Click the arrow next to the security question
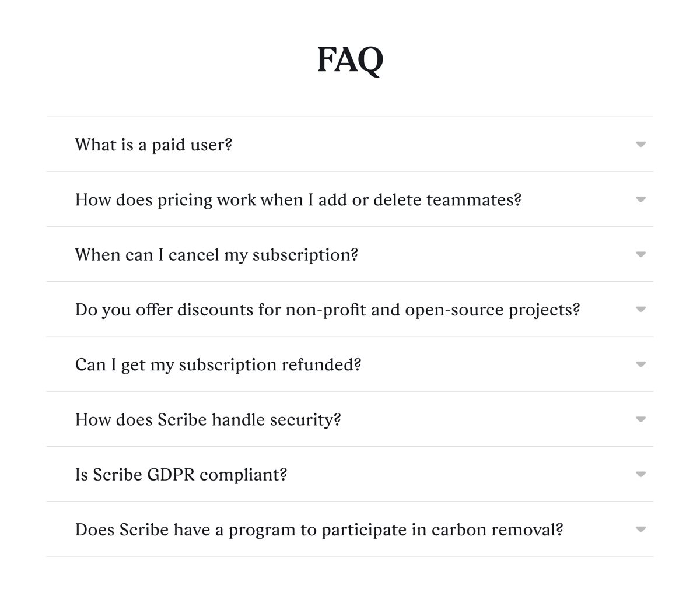This screenshot has width=700, height=603. [x=640, y=419]
